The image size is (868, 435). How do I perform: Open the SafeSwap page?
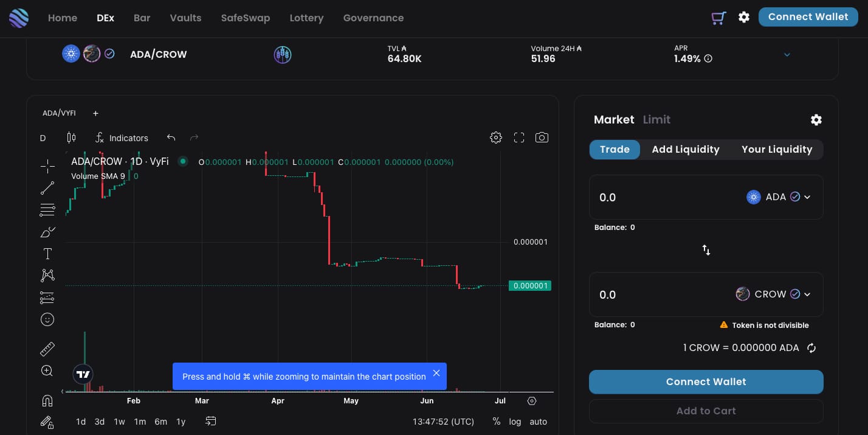point(246,18)
